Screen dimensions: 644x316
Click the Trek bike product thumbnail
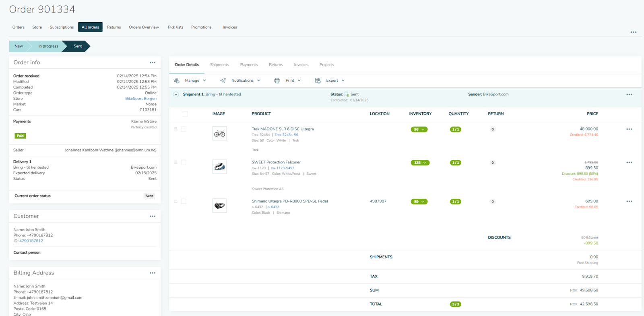tap(219, 134)
